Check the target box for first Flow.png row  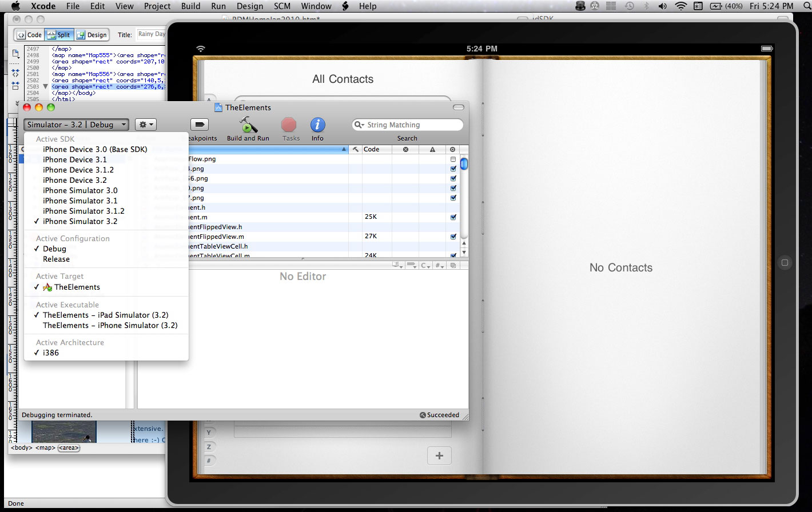(453, 159)
